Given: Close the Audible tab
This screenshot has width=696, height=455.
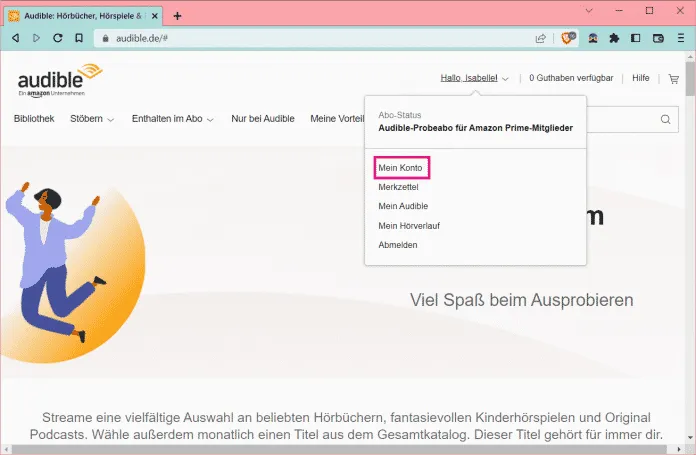Looking at the screenshot, I should tap(154, 16).
